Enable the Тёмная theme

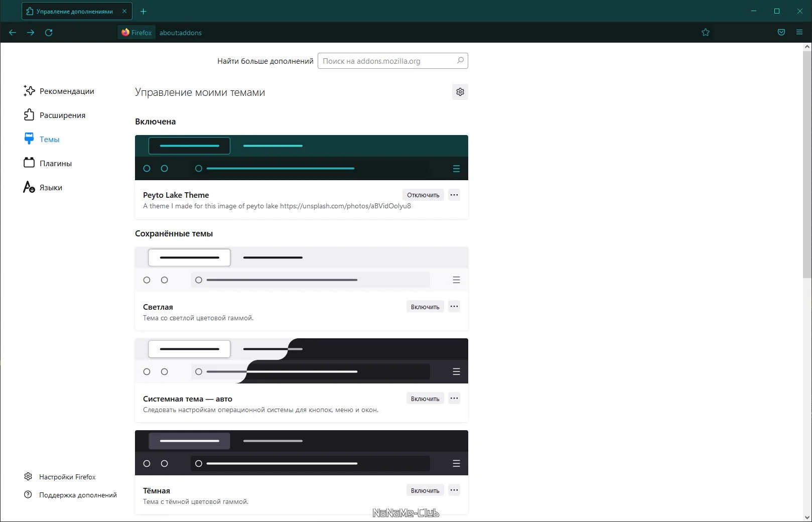(425, 490)
